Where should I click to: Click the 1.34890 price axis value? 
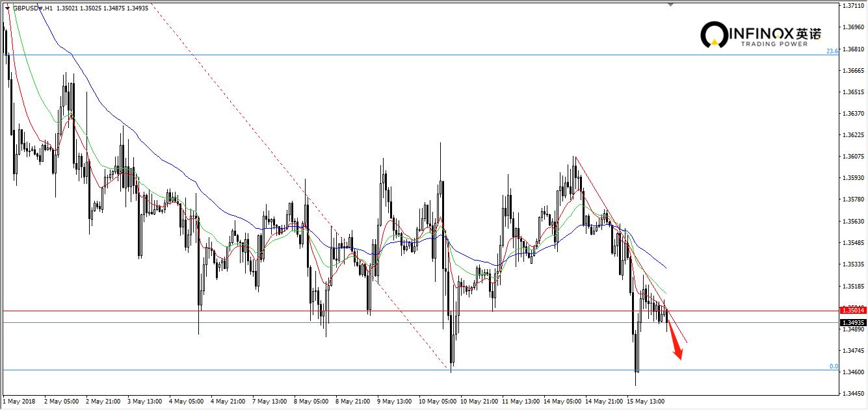(853, 329)
